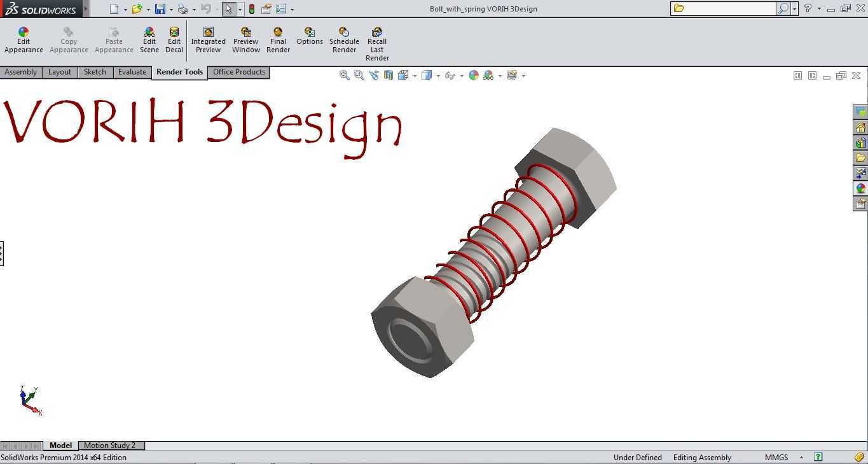Open render Options
Image resolution: width=868 pixels, height=464 pixels.
point(310,36)
